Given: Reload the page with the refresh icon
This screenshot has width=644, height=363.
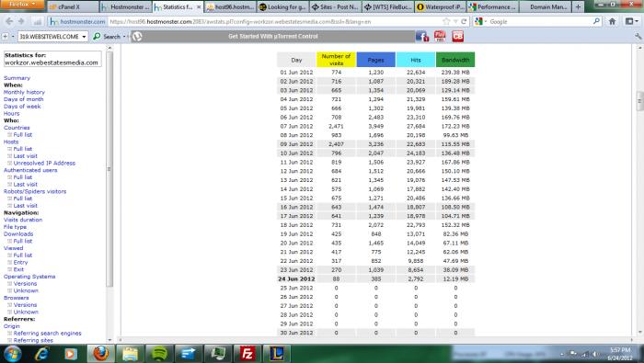Looking at the screenshot, I should 464,21.
